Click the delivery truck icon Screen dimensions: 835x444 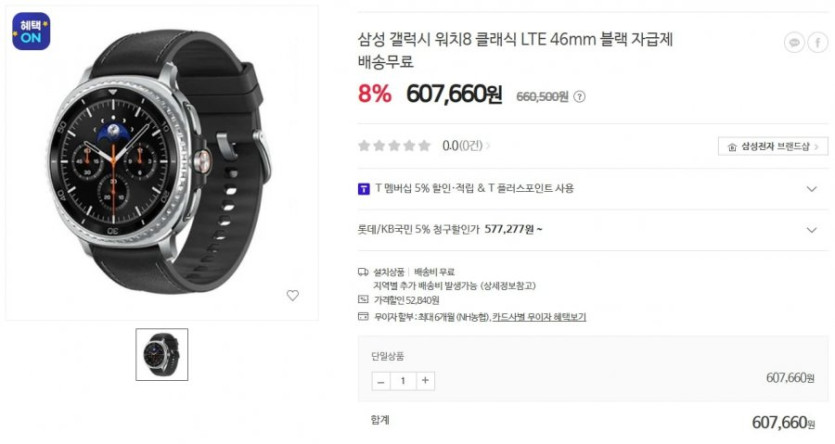(x=363, y=272)
